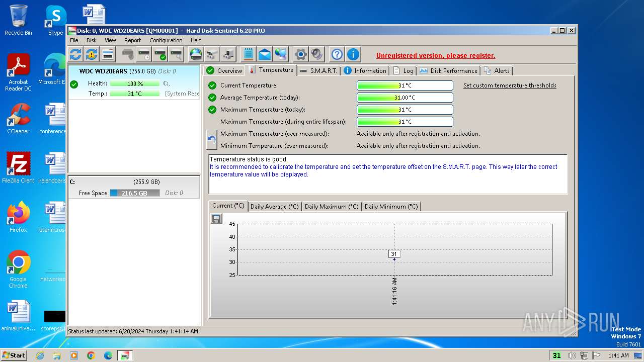Click the Help question mark icon
Screen dimensions: 644x362
tap(337, 54)
